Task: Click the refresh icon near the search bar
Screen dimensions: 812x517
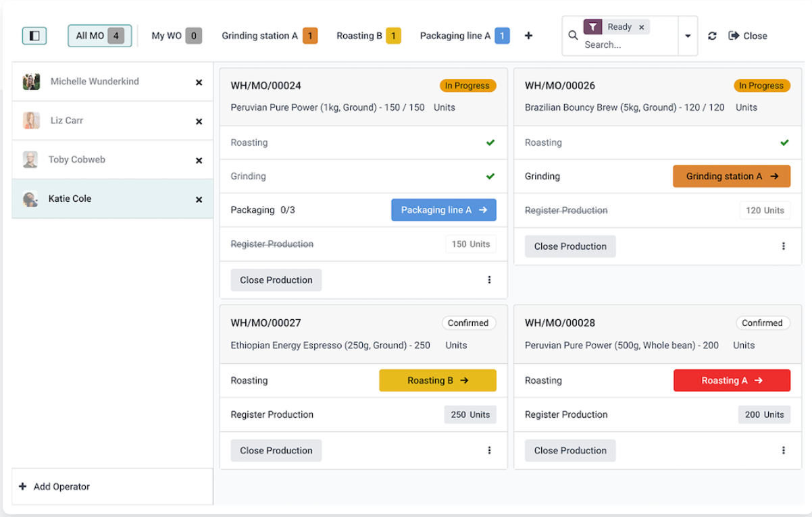Action: (x=712, y=36)
